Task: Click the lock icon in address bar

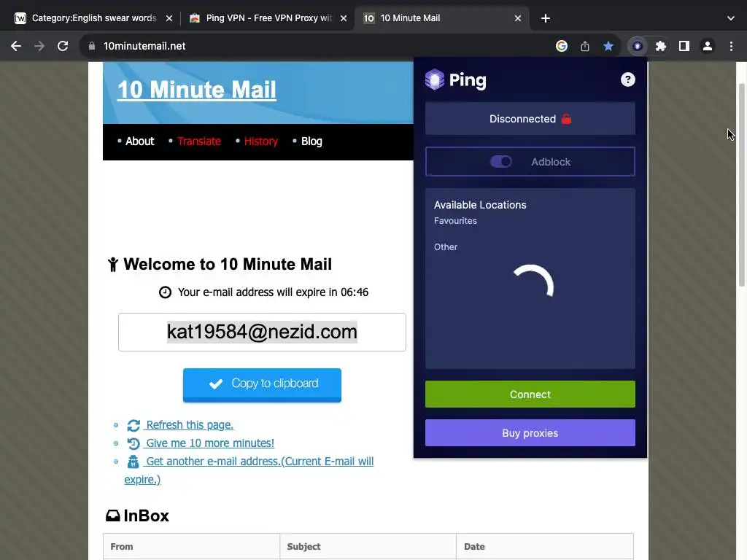Action: tap(92, 46)
